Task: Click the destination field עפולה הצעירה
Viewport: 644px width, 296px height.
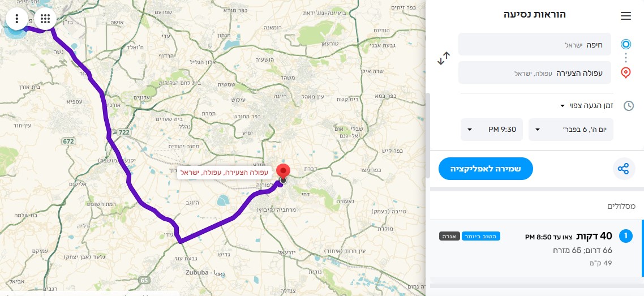Action: (535, 73)
